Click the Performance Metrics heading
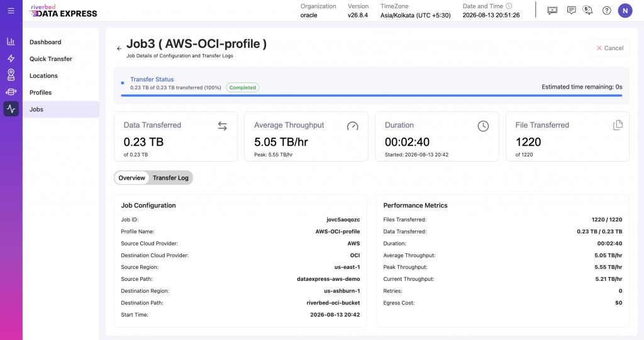 (x=415, y=206)
